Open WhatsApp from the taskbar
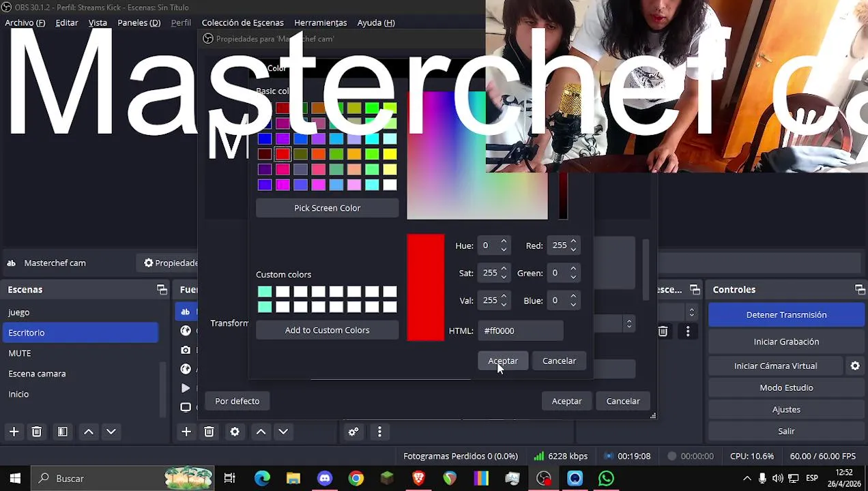Viewport: 868px width, 491px height. (606, 479)
